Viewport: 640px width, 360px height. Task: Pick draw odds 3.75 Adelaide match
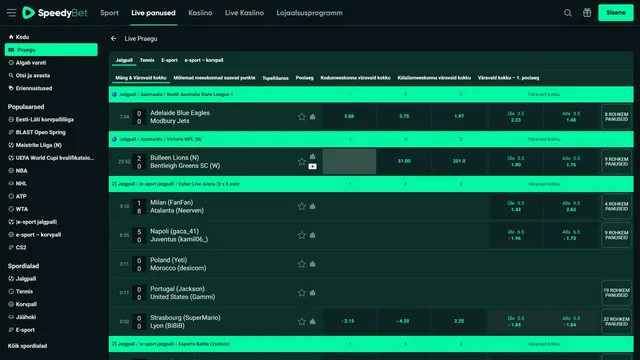[x=404, y=116]
